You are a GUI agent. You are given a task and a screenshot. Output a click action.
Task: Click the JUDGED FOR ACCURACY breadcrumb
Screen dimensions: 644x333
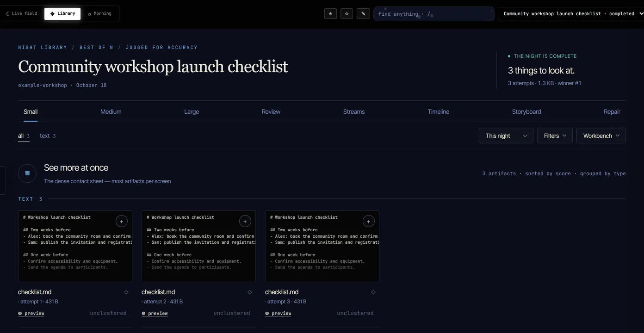tap(161, 47)
